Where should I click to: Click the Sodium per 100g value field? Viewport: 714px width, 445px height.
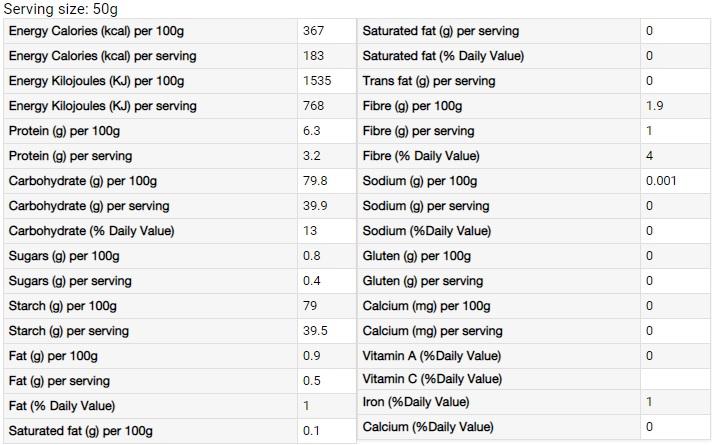coord(676,181)
